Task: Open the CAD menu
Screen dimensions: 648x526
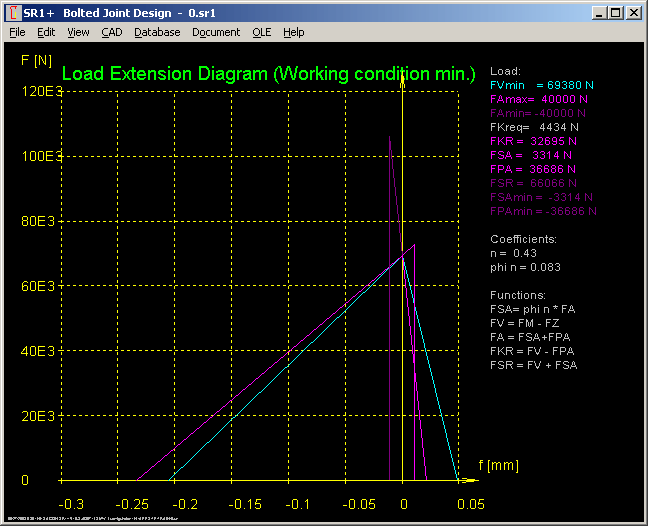Action: 112,32
